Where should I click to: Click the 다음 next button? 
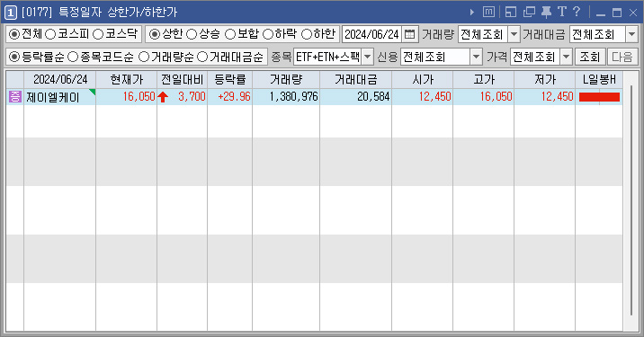pos(622,57)
